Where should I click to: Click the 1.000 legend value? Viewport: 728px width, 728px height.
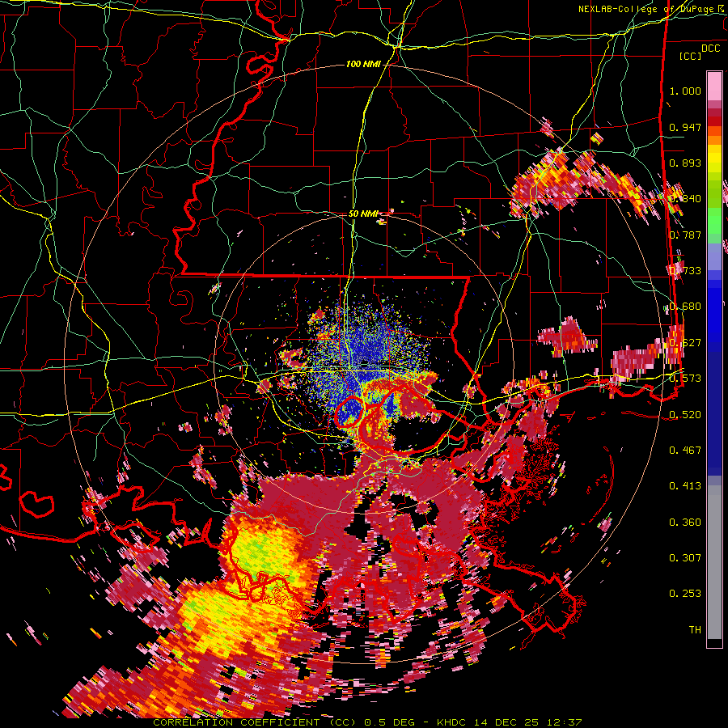[x=685, y=91]
